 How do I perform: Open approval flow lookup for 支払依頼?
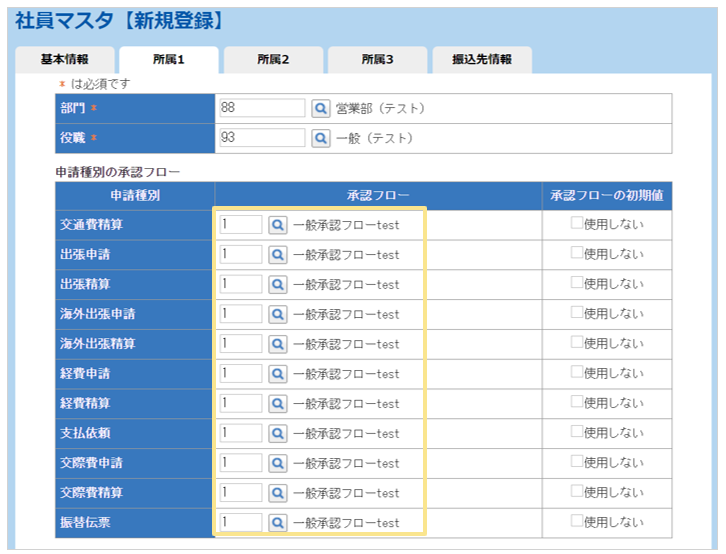tap(279, 433)
